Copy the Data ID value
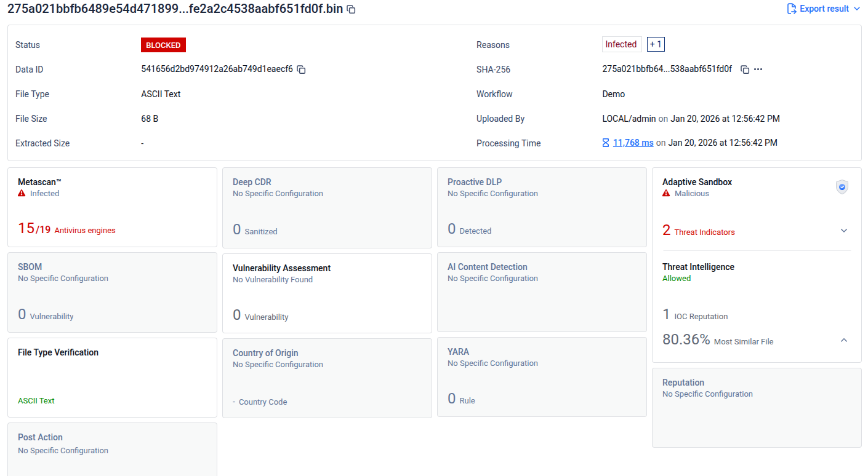Image resolution: width=868 pixels, height=476 pixels. tap(302, 69)
